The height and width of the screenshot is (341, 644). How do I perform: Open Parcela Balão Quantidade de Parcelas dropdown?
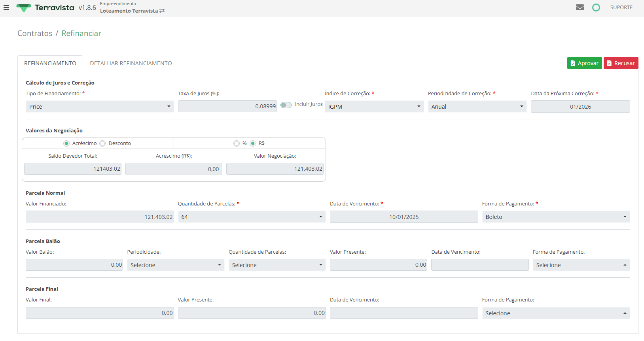(x=277, y=265)
